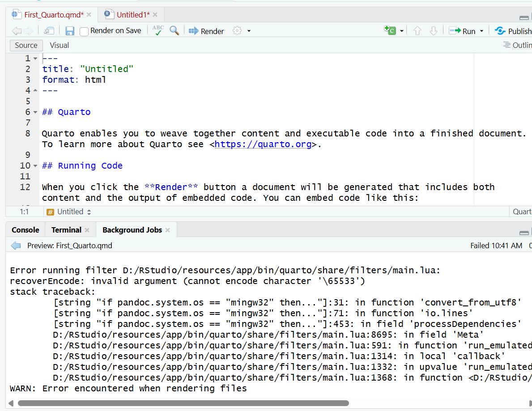532x411 pixels.
Task: Click the format: html line
Action: 74,80
